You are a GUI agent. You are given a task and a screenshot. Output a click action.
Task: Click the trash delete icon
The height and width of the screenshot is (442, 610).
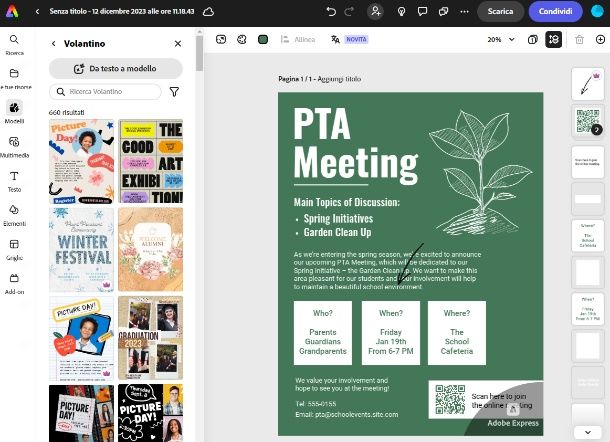pos(579,39)
